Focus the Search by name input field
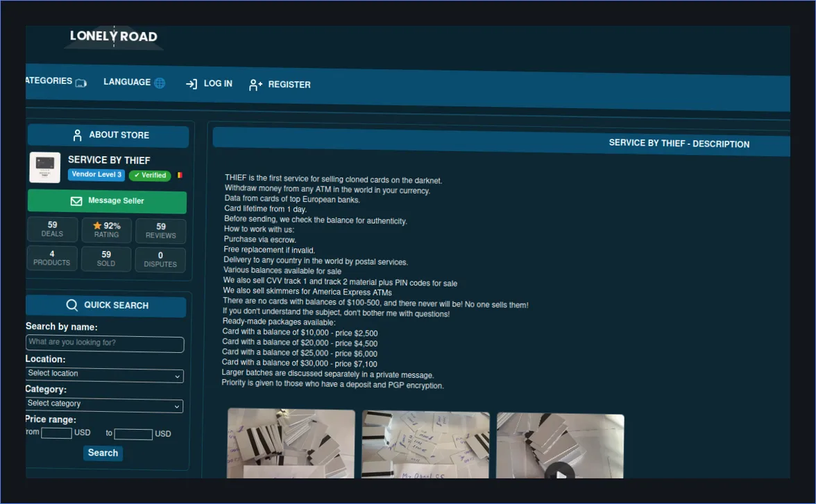This screenshot has height=504, width=816. coord(105,343)
